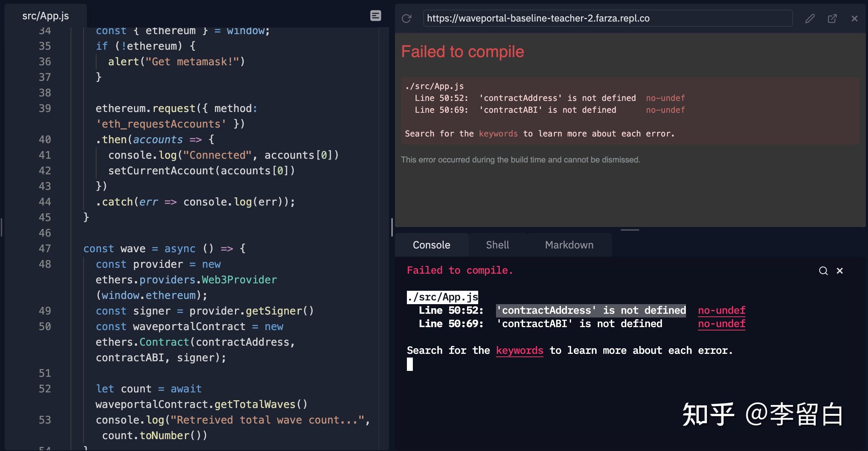
Task: Click line number 47 in the gutter
Action: tap(45, 248)
